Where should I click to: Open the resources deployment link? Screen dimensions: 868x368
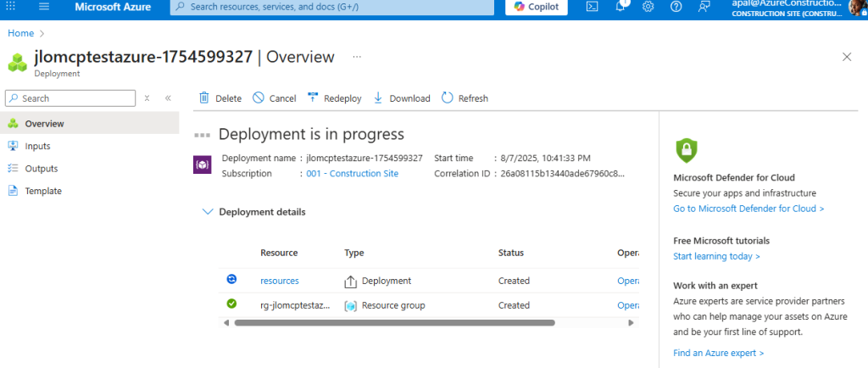[x=280, y=281]
